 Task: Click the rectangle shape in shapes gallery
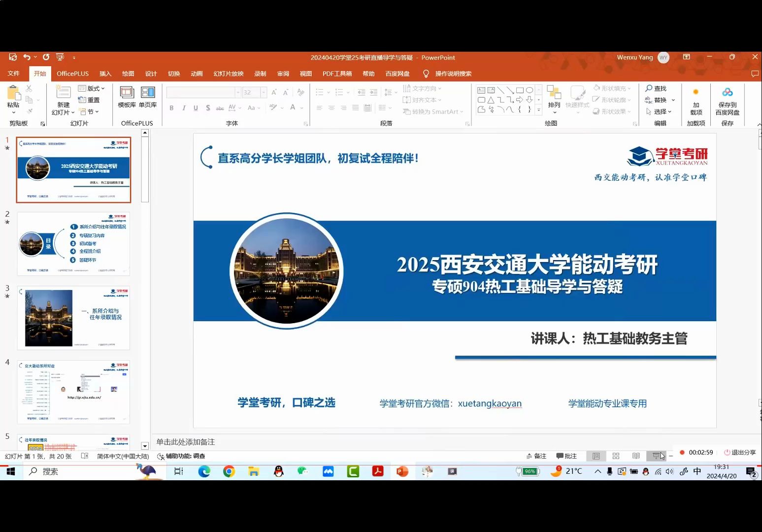click(x=520, y=90)
